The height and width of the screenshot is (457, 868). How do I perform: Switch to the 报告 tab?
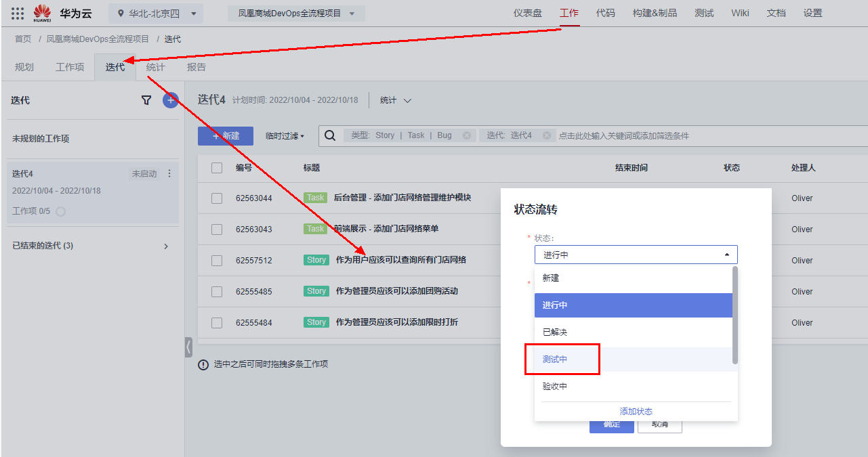tap(197, 67)
